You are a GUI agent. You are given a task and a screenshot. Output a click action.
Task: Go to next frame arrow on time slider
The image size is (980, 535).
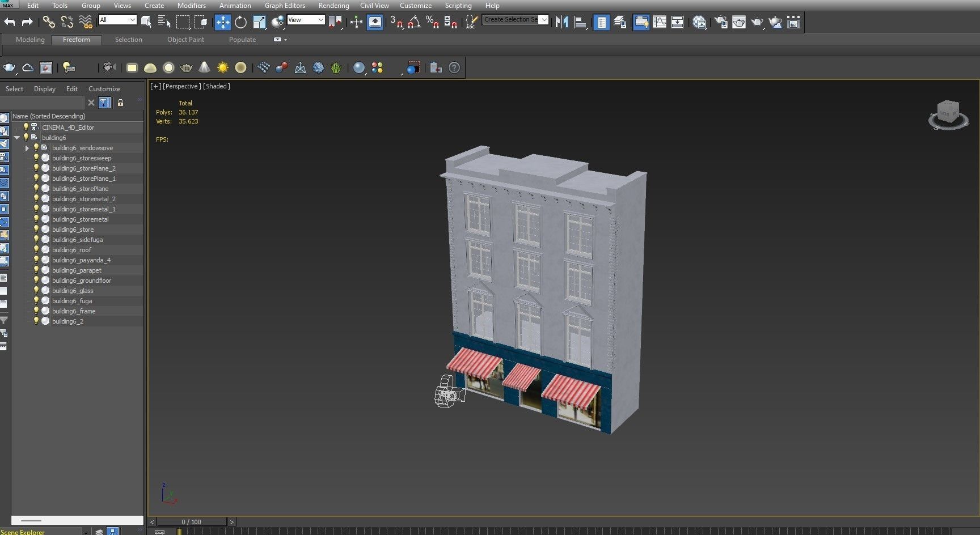click(231, 522)
